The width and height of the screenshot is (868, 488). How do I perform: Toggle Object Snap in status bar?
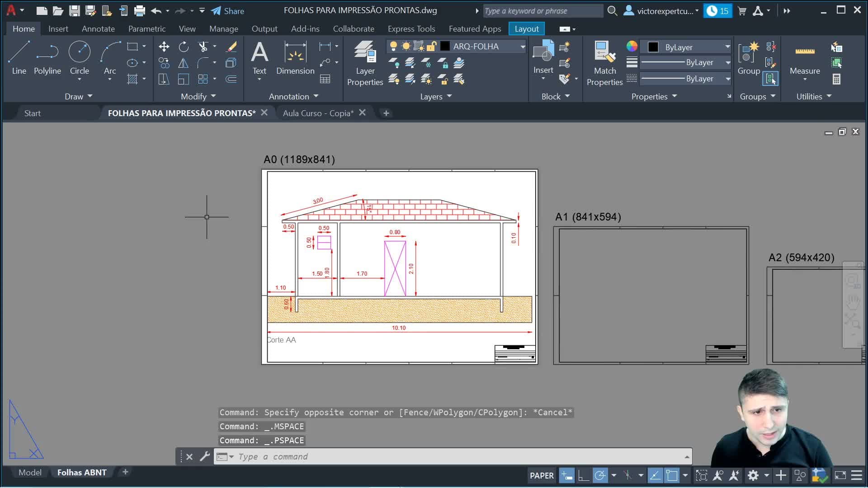coord(672,475)
